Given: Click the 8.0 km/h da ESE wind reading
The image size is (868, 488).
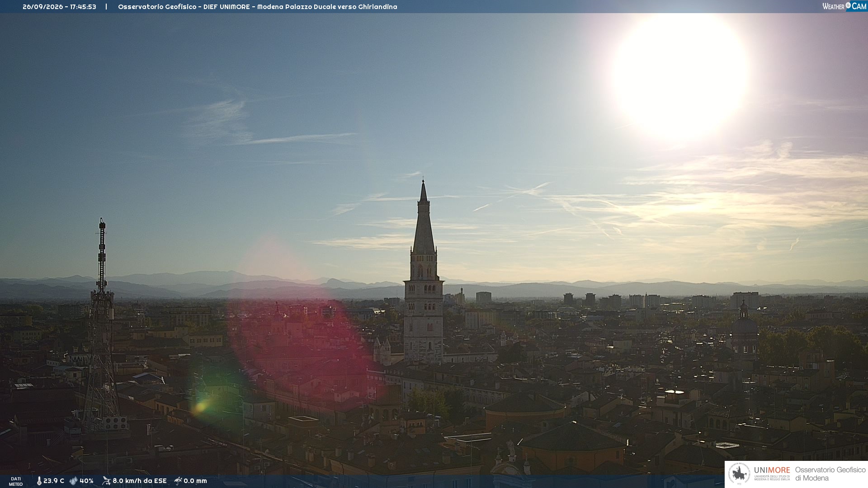Looking at the screenshot, I should point(140,481).
